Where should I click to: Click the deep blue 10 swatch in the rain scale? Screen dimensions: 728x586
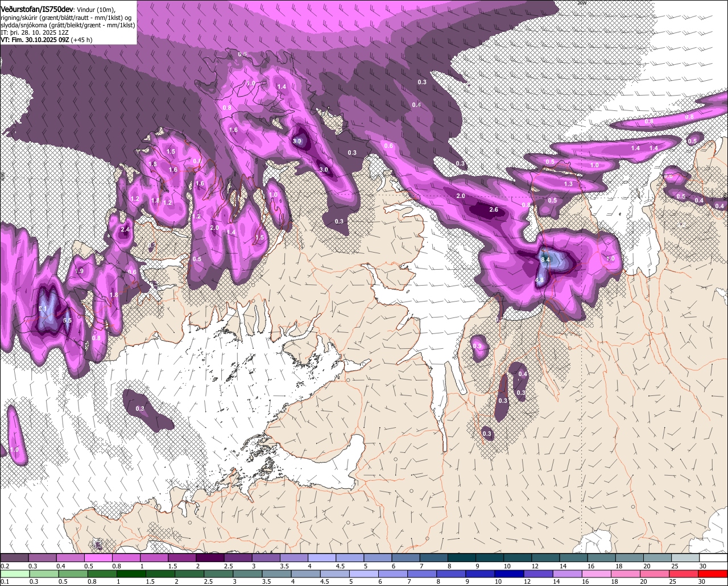click(x=508, y=573)
